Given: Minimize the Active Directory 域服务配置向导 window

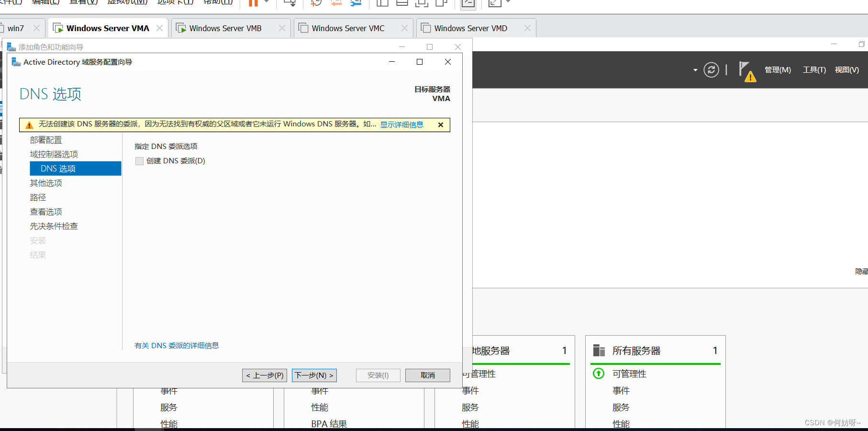Looking at the screenshot, I should [392, 62].
